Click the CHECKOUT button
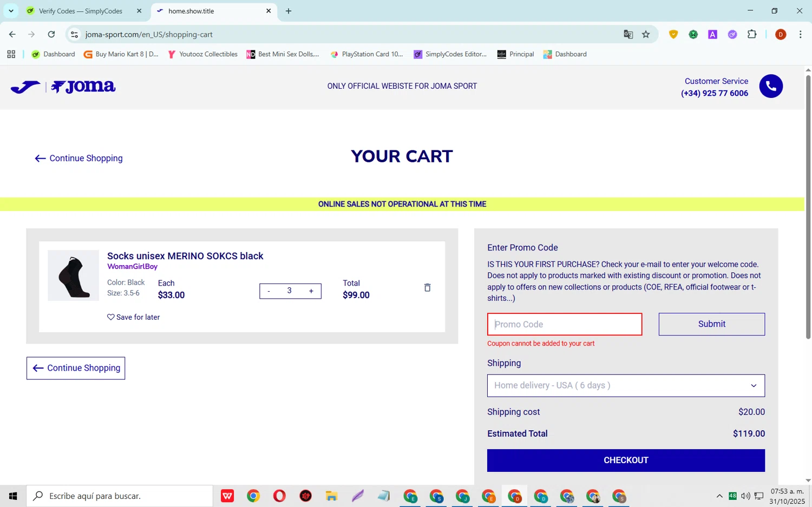This screenshot has height=507, width=812. pyautogui.click(x=626, y=460)
